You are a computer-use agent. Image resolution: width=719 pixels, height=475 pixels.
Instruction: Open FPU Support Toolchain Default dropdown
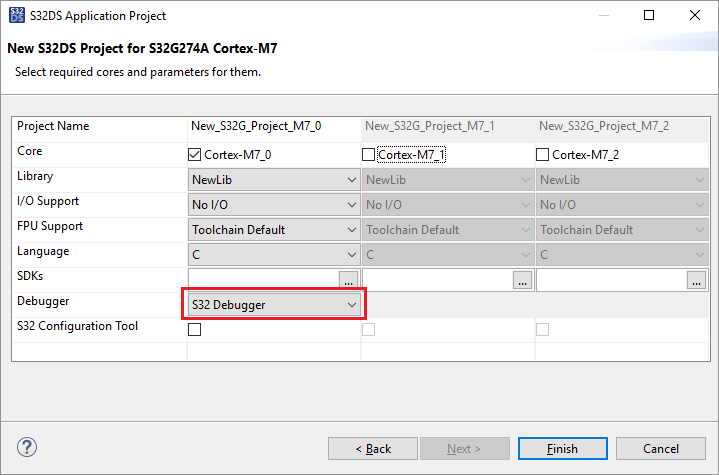(273, 230)
